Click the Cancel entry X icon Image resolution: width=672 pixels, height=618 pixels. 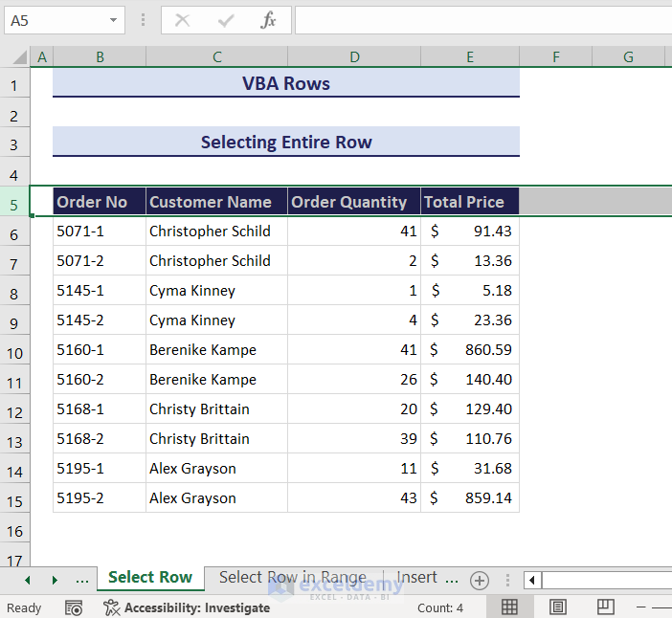click(x=183, y=20)
